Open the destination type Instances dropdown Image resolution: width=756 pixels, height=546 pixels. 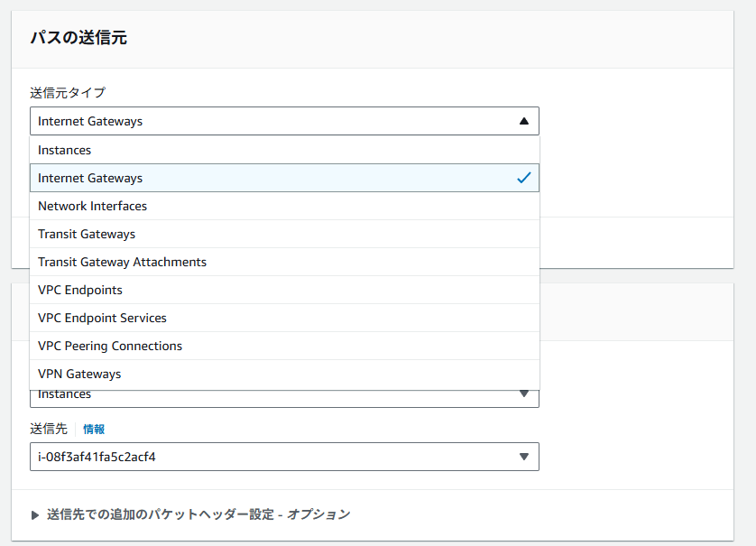pos(284,398)
